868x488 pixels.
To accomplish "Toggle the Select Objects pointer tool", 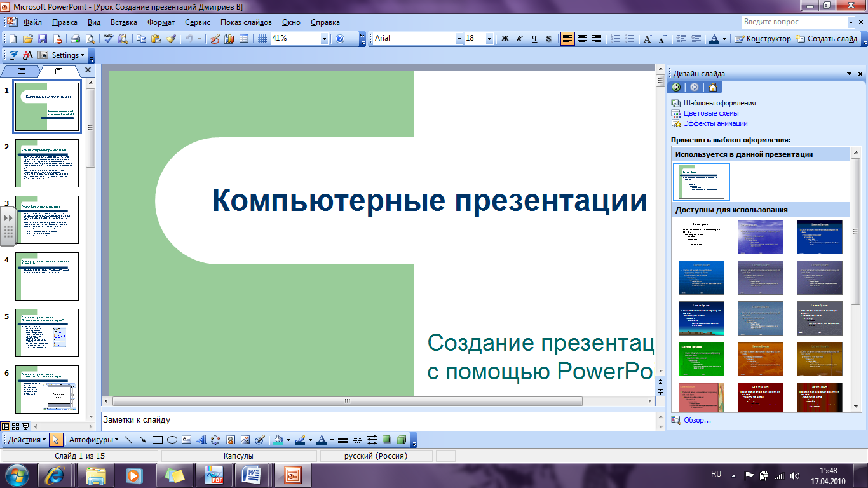I will (x=57, y=440).
